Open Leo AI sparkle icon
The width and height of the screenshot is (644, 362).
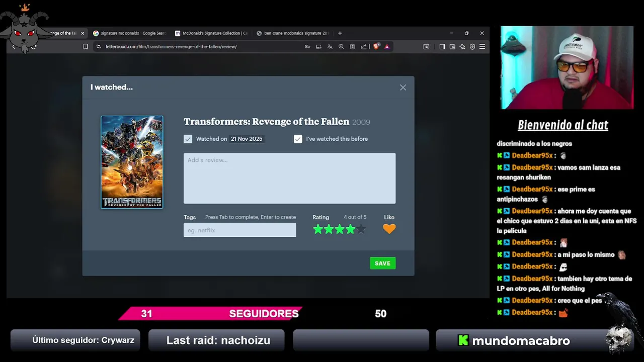(462, 47)
